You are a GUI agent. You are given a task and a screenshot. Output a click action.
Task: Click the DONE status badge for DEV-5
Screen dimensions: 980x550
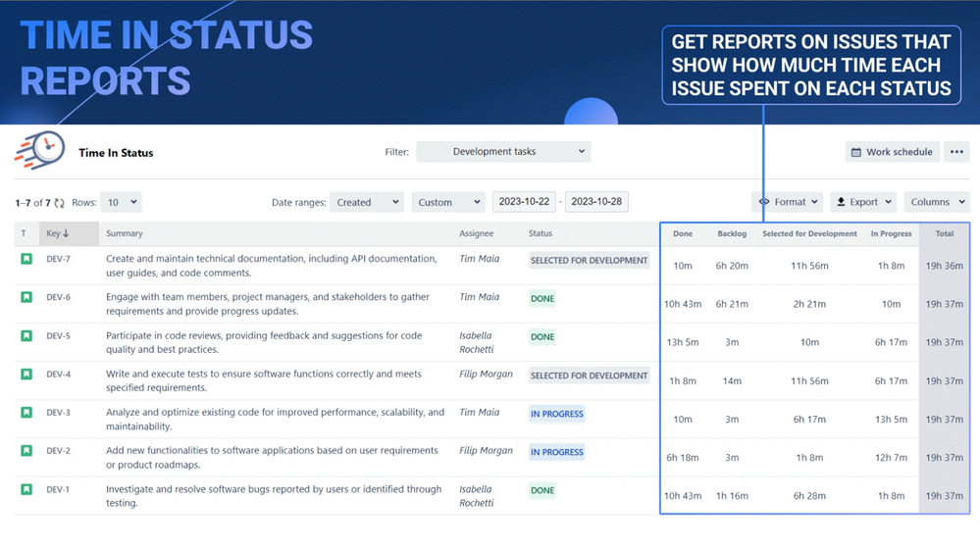[x=542, y=337]
